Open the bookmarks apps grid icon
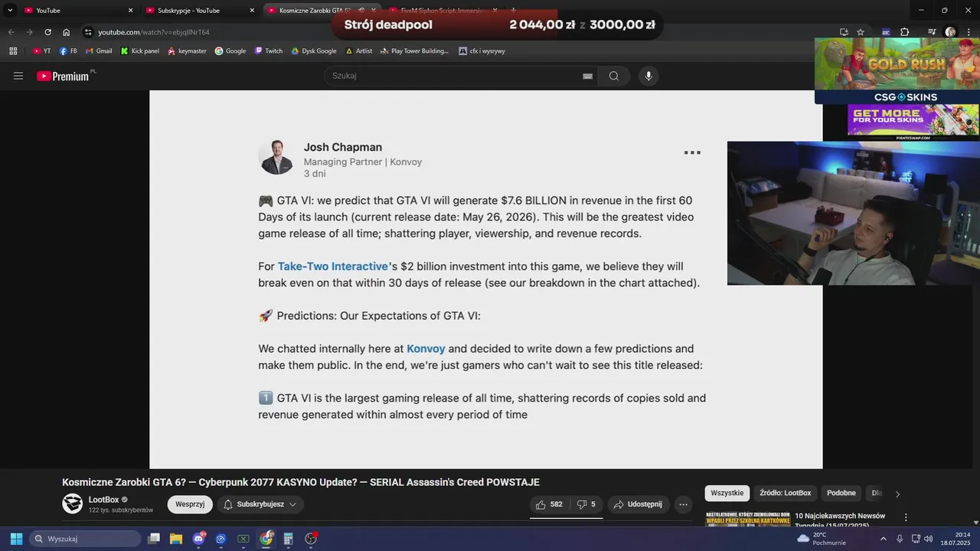The height and width of the screenshot is (551, 980). tap(13, 51)
